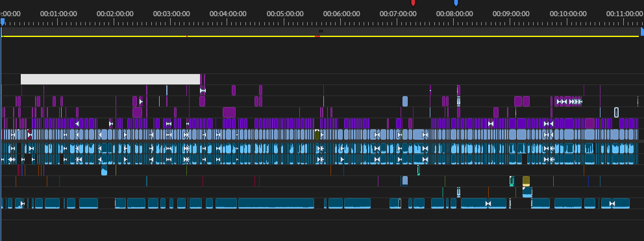Click the blue end handle of the zoom bar
This screenshot has height=241, width=644.
pos(642,31)
